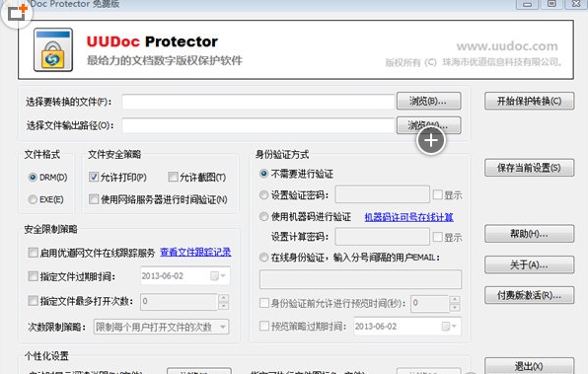The image size is (588, 374).
Task: Click the 选择文件输出路径 input field
Action: (258, 125)
